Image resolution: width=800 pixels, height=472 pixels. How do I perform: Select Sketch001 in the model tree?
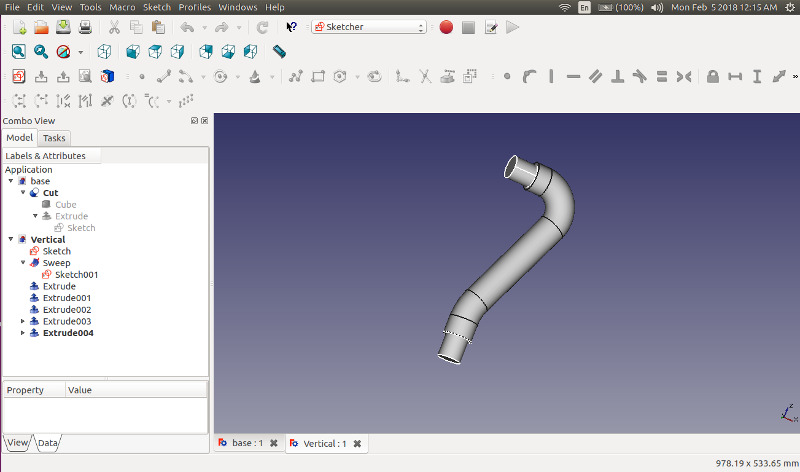(76, 274)
